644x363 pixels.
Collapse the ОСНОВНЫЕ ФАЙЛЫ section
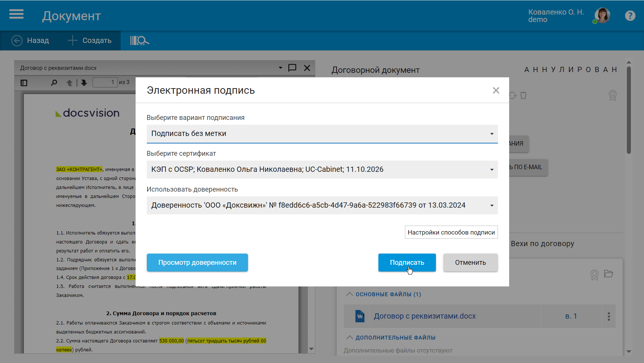(x=350, y=294)
